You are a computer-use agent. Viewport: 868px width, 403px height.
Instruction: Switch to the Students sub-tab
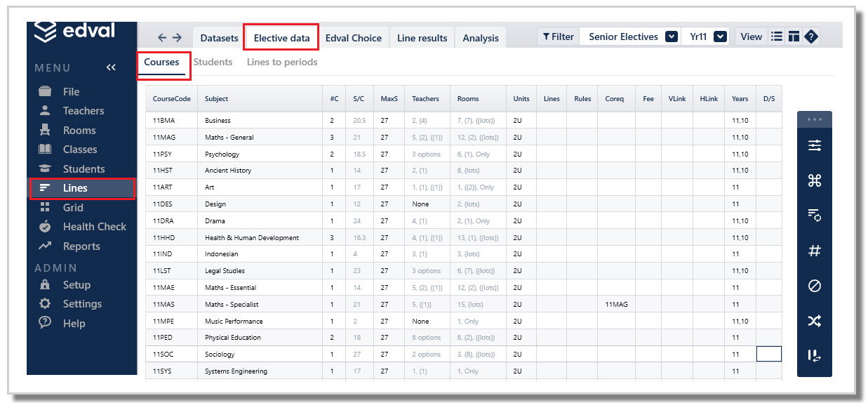(213, 62)
